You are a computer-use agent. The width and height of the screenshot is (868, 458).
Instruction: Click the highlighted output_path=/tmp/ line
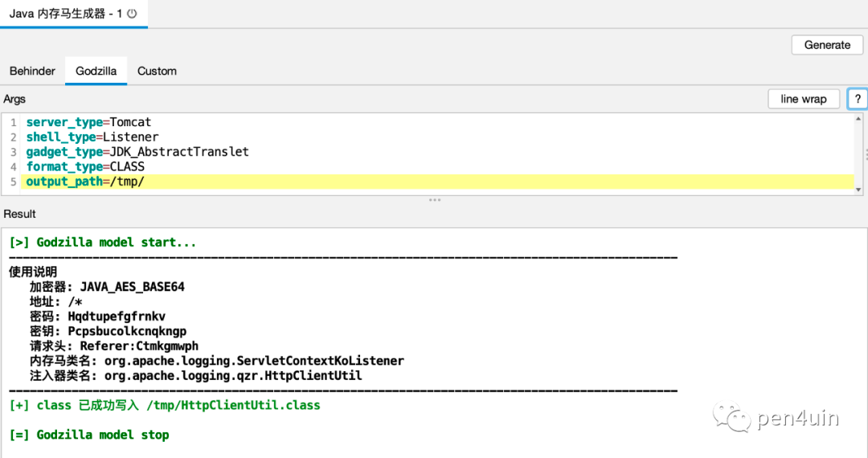tap(437, 182)
